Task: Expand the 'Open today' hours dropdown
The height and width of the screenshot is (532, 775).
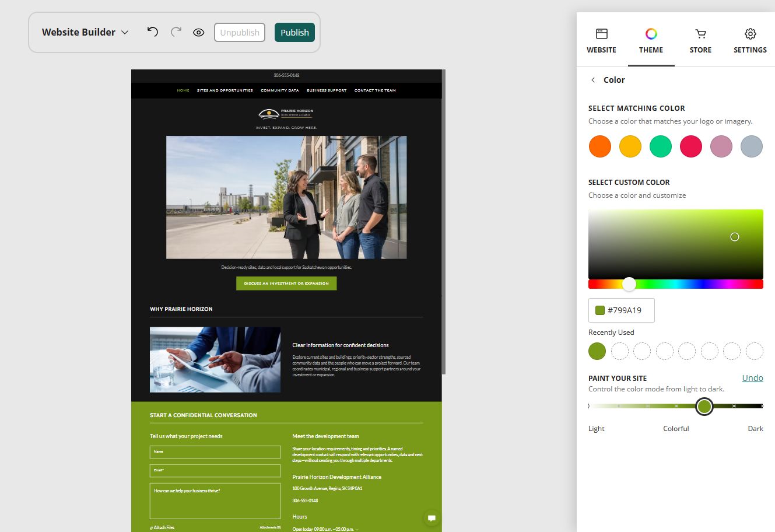Action: 325,529
